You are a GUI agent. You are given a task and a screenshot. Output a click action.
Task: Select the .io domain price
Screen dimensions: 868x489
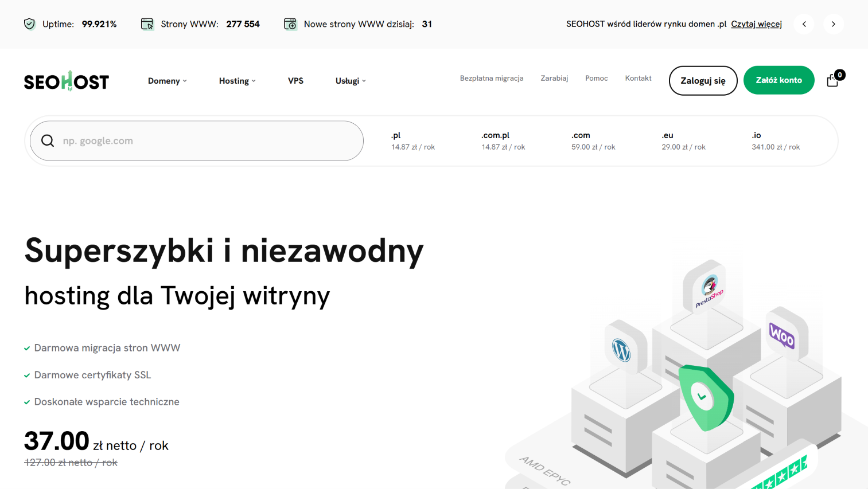[776, 141]
